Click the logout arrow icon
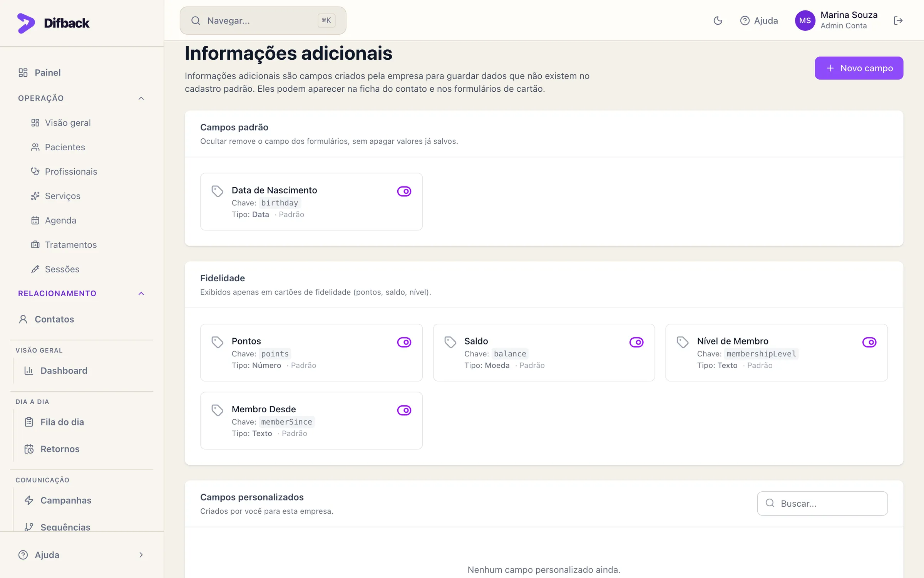Viewport: 924px width, 578px height. [x=898, y=21]
